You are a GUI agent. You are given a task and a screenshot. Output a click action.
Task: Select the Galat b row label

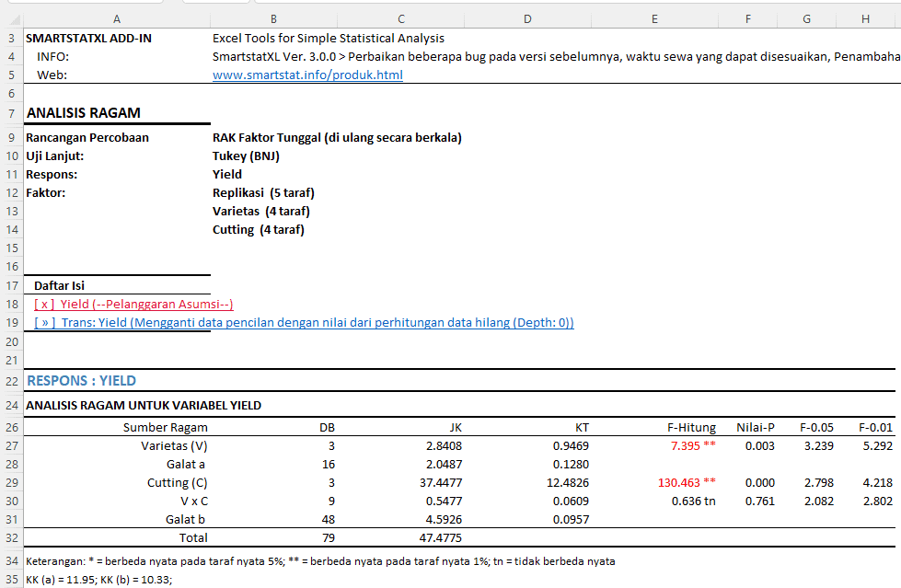point(186,520)
